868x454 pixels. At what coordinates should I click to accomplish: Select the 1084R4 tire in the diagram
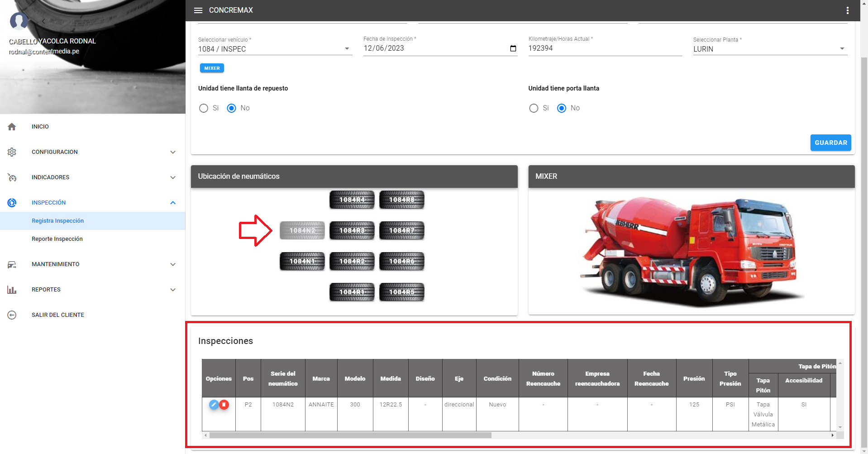click(x=352, y=200)
